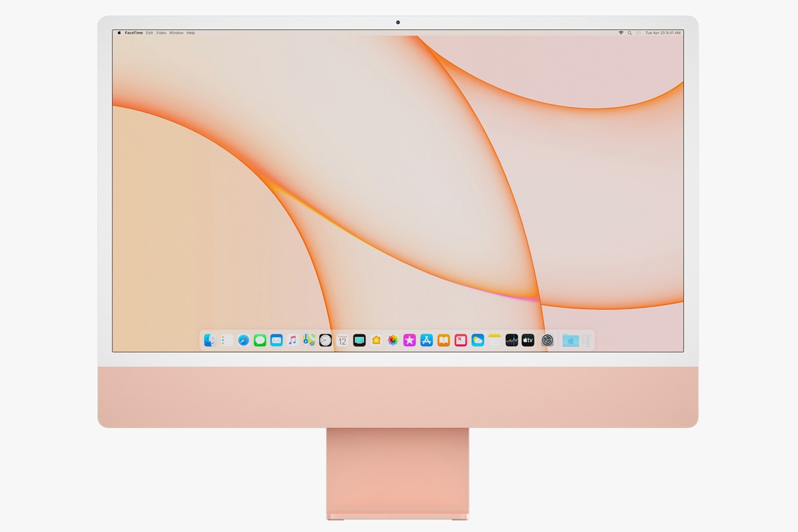The width and height of the screenshot is (798, 532).
Task: Open the App Store icon
Action: click(x=427, y=340)
